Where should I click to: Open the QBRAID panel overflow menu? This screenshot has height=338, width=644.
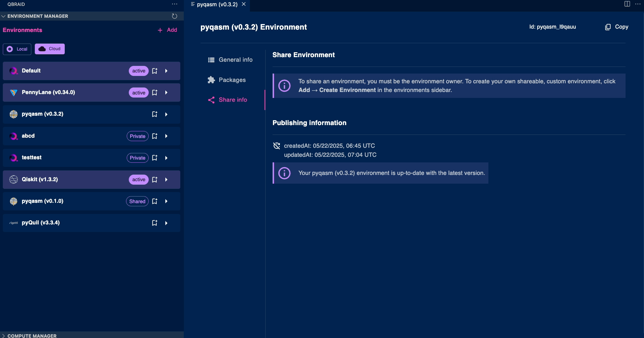[174, 4]
